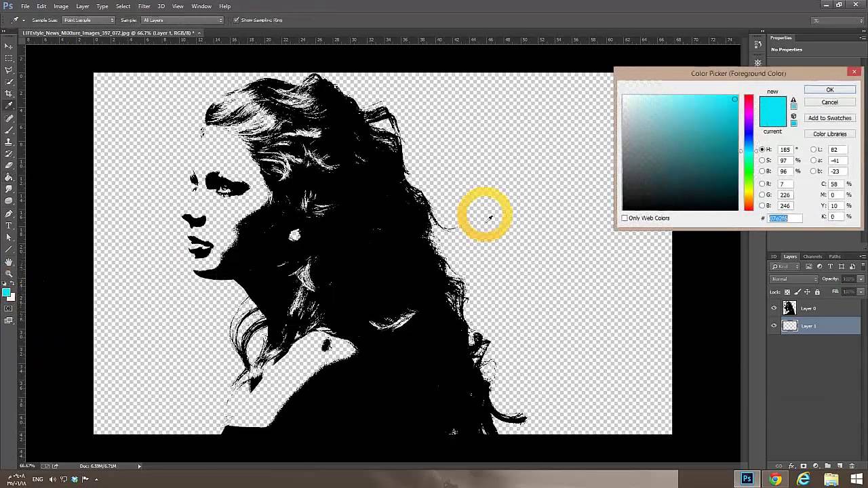
Task: Hide Layer 1 using its eye icon
Action: click(774, 325)
